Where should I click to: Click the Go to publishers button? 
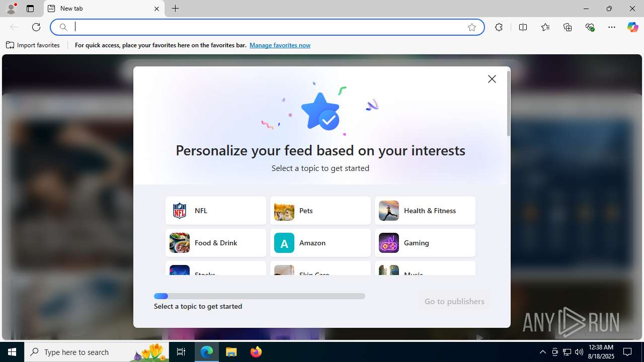pyautogui.click(x=454, y=302)
